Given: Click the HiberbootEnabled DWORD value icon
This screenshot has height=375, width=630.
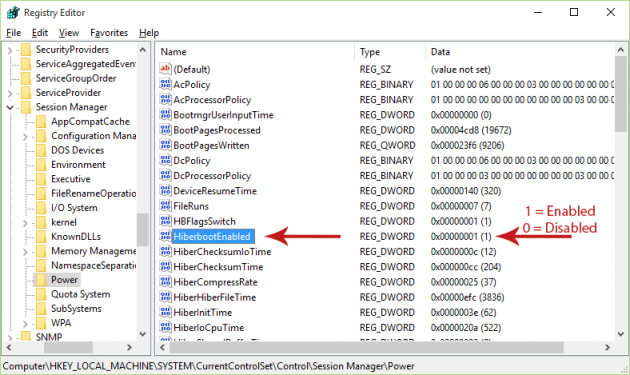Looking at the screenshot, I should [x=165, y=236].
